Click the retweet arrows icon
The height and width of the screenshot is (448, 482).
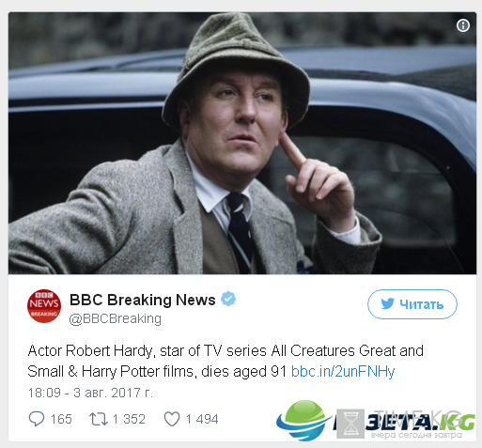coord(99,419)
